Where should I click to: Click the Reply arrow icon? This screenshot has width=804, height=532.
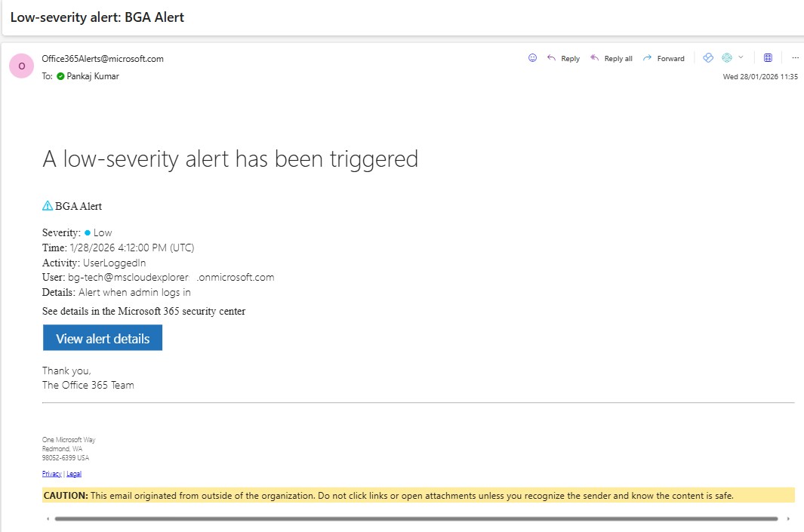[x=563, y=57]
